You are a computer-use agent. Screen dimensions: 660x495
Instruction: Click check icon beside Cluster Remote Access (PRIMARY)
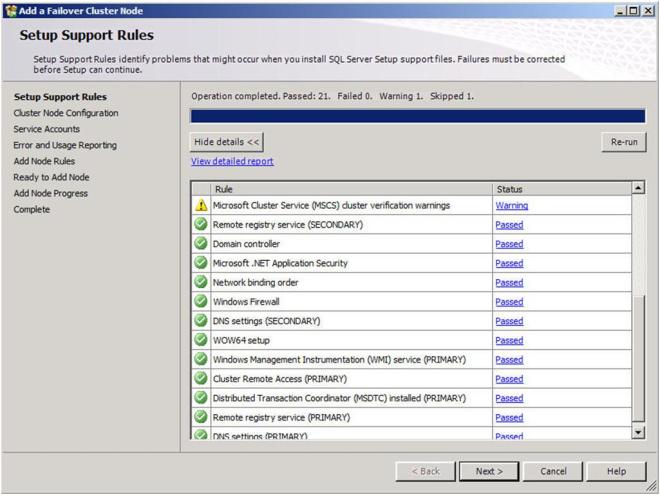(200, 379)
